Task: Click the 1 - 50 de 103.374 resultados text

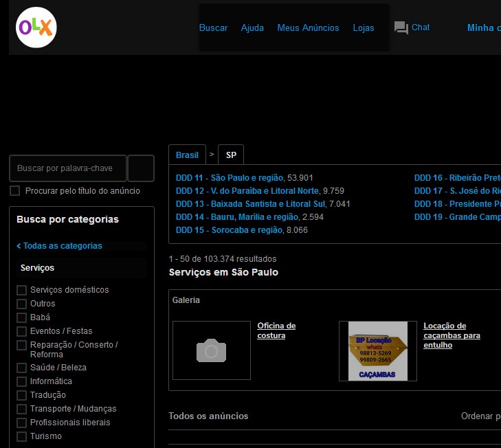Action: coord(223,259)
